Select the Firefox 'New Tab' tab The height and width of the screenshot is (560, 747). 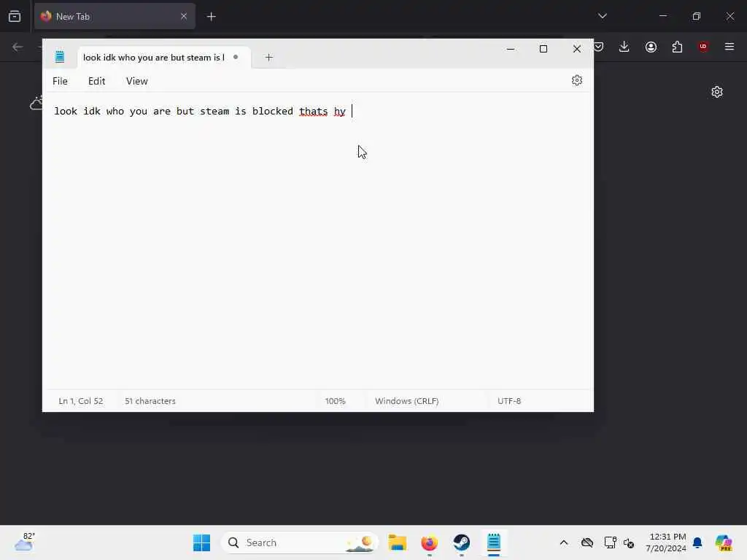[x=115, y=16]
